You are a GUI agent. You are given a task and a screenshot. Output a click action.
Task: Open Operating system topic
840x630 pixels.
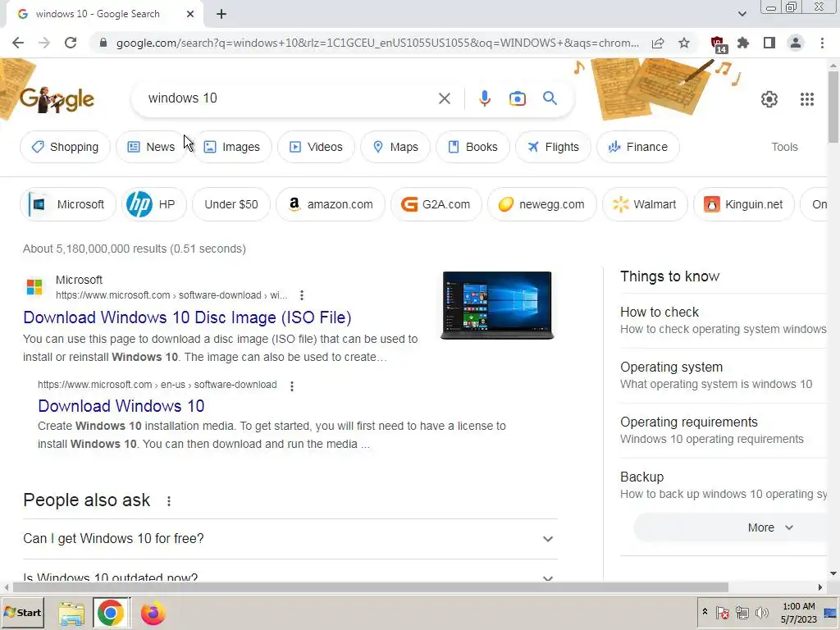click(724, 376)
